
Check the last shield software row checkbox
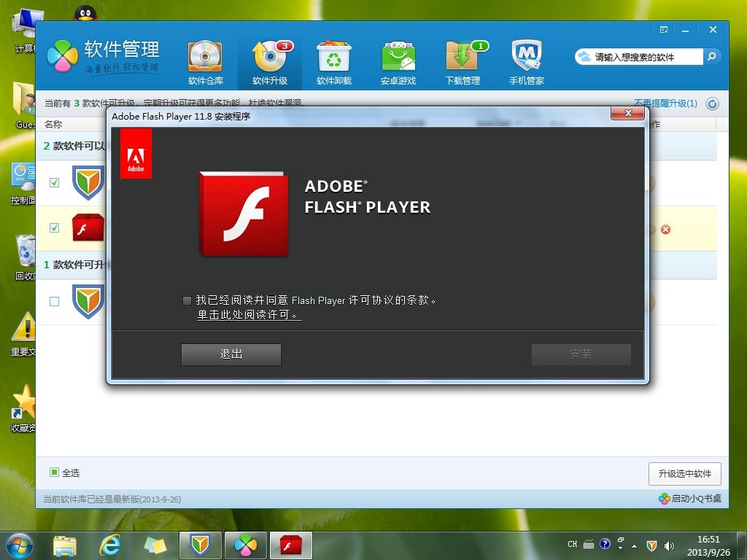coord(54,301)
